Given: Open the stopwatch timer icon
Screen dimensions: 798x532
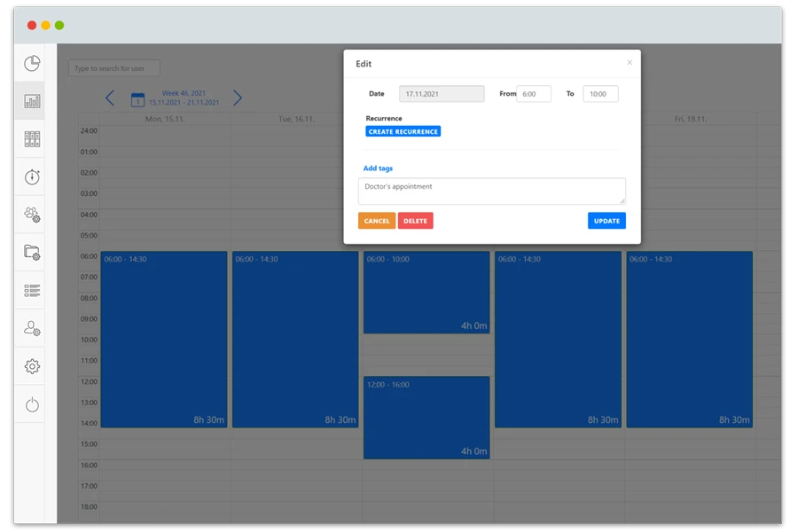Looking at the screenshot, I should pyautogui.click(x=32, y=176).
